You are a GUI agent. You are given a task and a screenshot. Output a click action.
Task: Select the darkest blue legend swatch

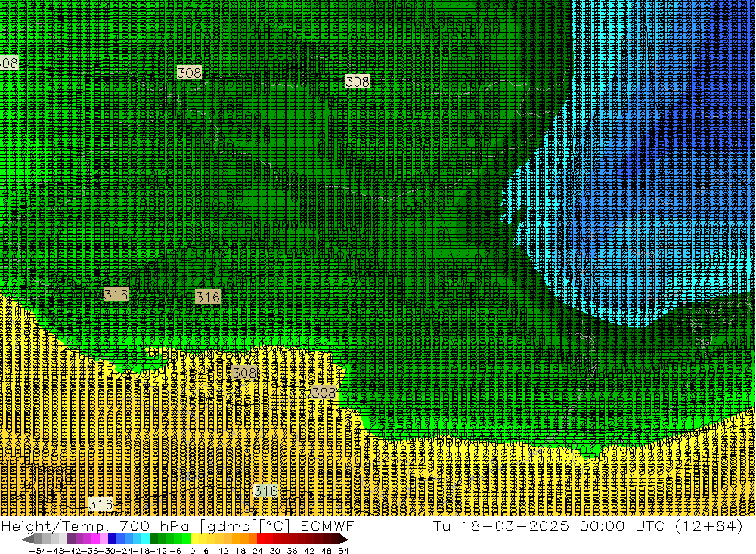point(112,539)
